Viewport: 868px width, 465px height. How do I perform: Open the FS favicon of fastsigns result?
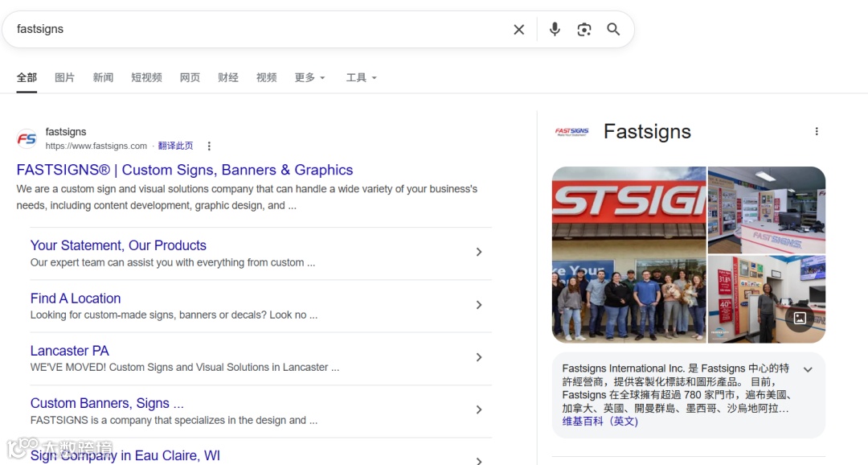click(x=27, y=138)
